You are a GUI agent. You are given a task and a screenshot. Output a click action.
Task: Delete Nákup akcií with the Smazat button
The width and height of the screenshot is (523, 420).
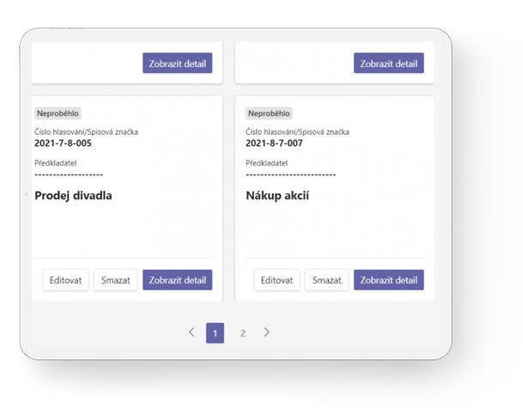pyautogui.click(x=326, y=280)
